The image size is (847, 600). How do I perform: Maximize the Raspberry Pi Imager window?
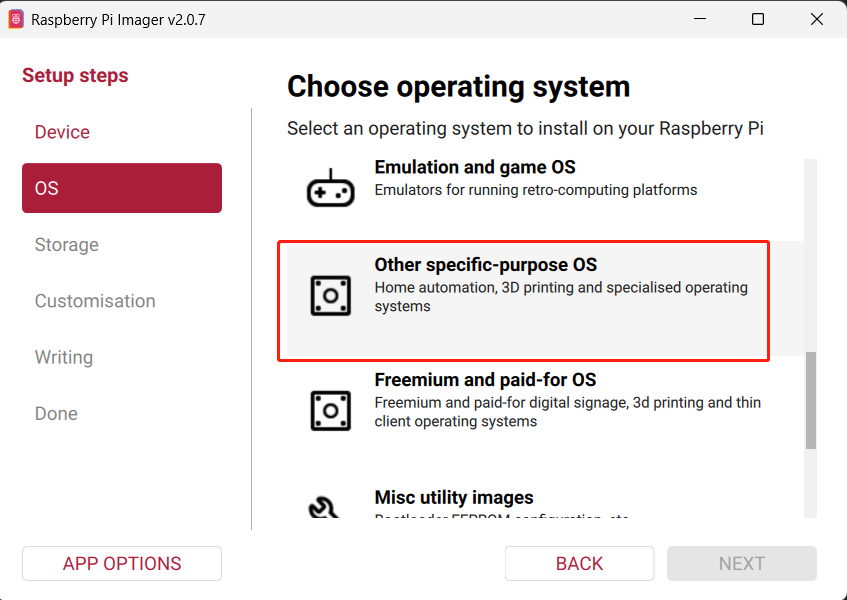758,19
